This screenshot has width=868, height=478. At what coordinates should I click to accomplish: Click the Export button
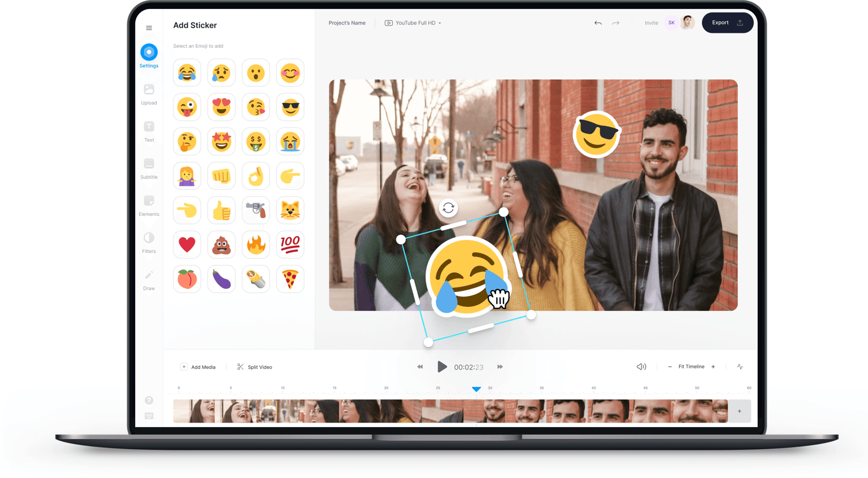pos(727,23)
